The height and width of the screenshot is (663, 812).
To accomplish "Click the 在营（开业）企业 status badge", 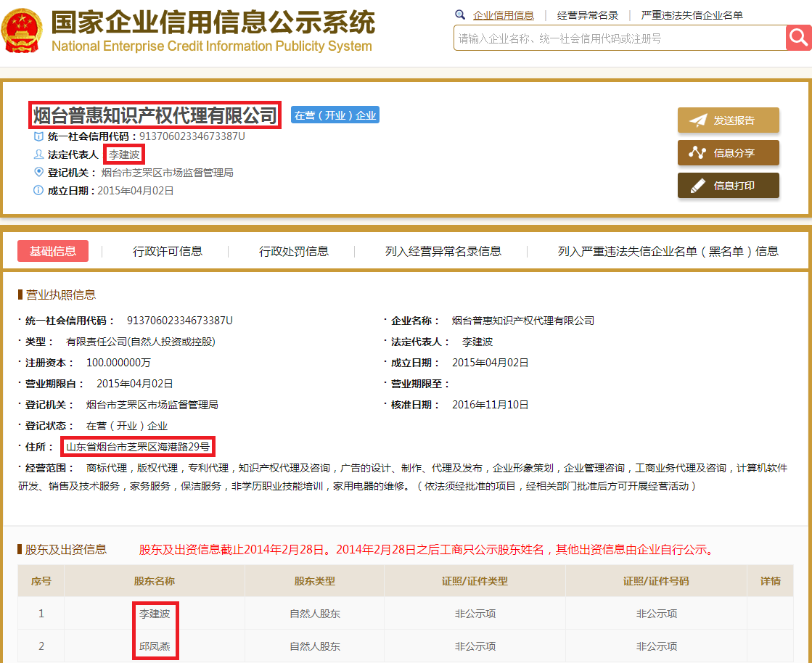I will click(335, 115).
